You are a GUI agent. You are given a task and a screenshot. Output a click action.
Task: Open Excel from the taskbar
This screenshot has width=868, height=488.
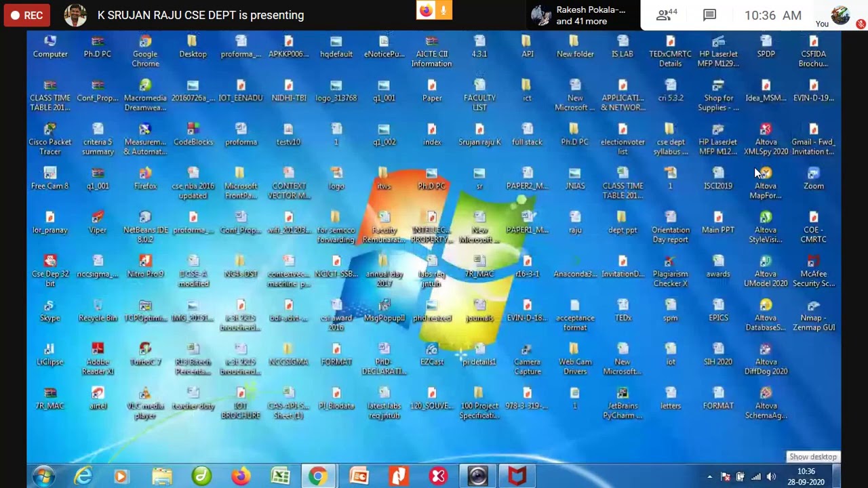click(x=280, y=476)
